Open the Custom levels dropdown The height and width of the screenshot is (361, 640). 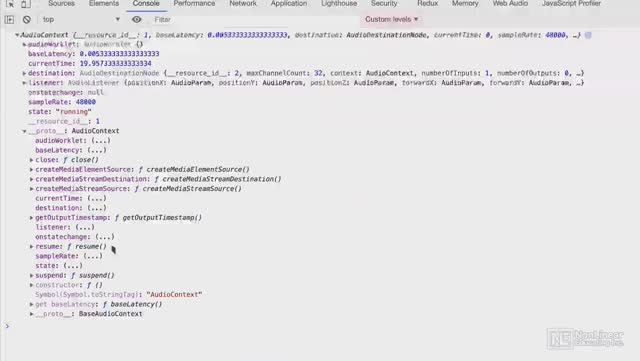point(391,19)
